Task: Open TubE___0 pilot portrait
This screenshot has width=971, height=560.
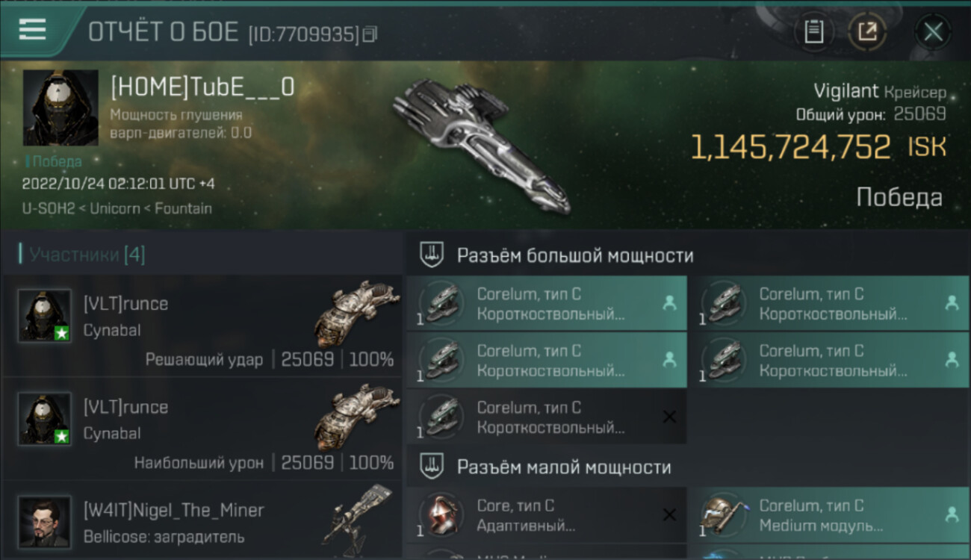Action: pyautogui.click(x=61, y=108)
